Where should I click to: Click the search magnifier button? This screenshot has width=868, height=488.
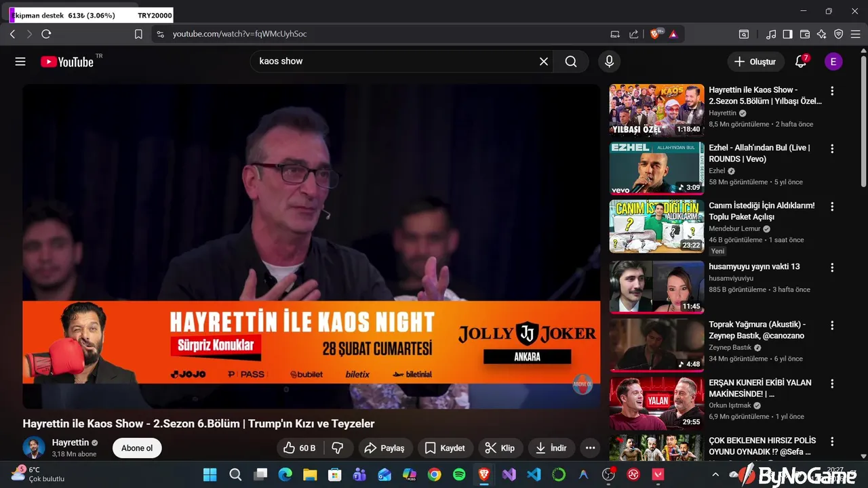pos(571,62)
